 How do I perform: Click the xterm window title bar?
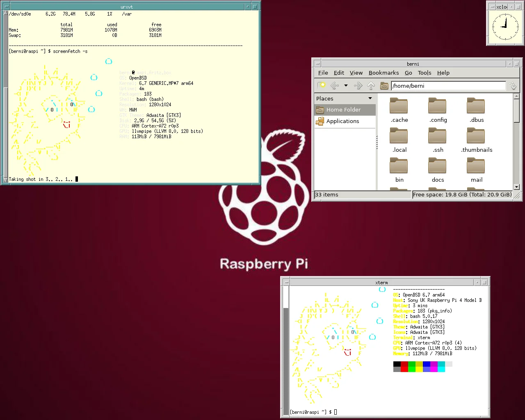click(x=381, y=282)
